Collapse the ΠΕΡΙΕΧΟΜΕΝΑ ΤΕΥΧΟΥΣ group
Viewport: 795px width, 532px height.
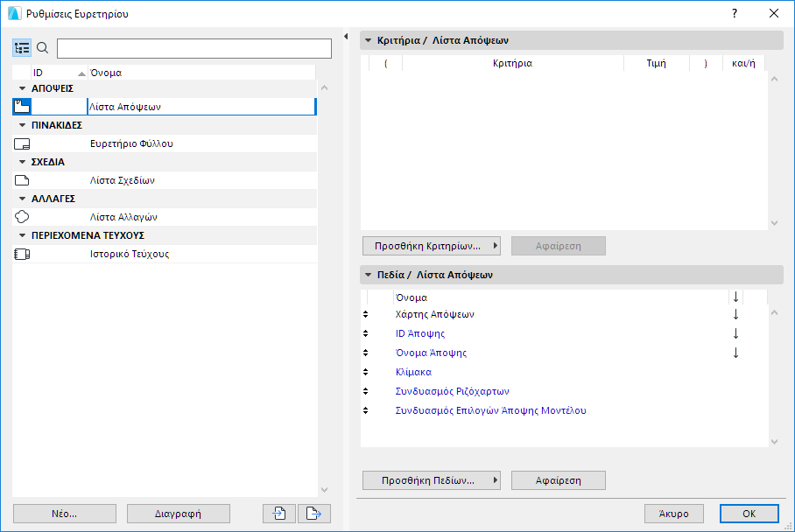[22, 235]
